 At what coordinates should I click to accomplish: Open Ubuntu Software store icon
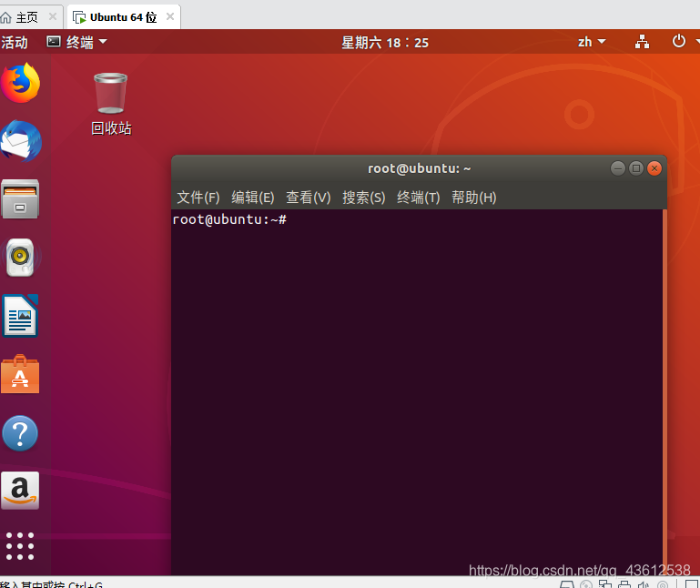(x=20, y=375)
